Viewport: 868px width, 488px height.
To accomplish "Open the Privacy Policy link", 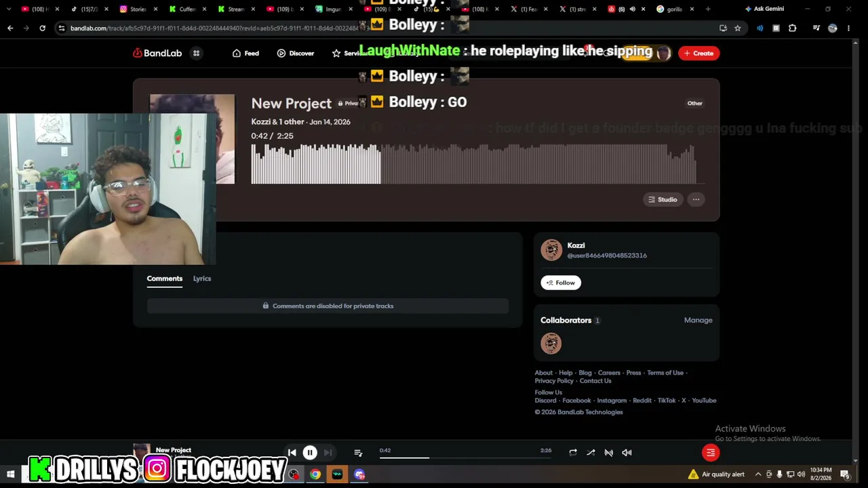I will (554, 381).
